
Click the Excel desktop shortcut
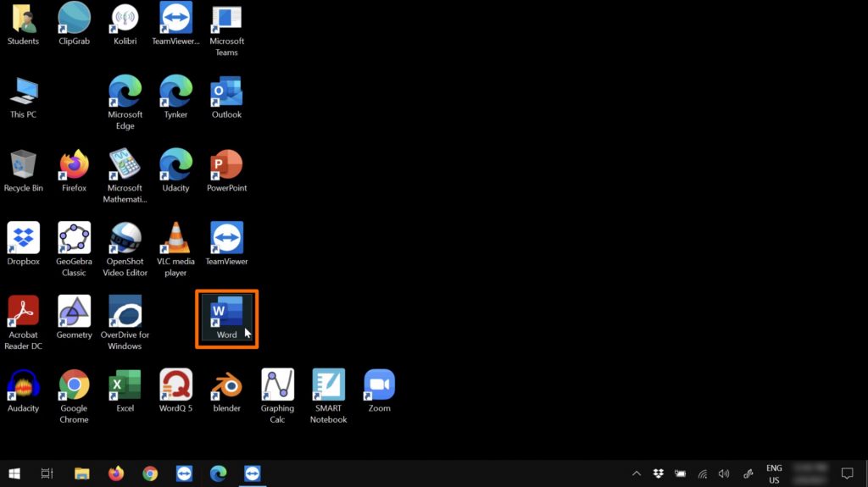pos(125,386)
